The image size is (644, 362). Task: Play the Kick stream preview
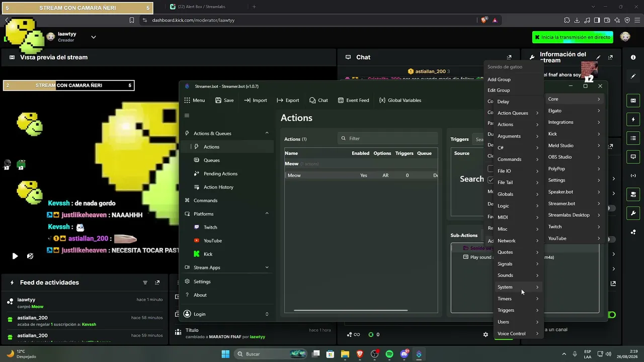tap(15, 256)
